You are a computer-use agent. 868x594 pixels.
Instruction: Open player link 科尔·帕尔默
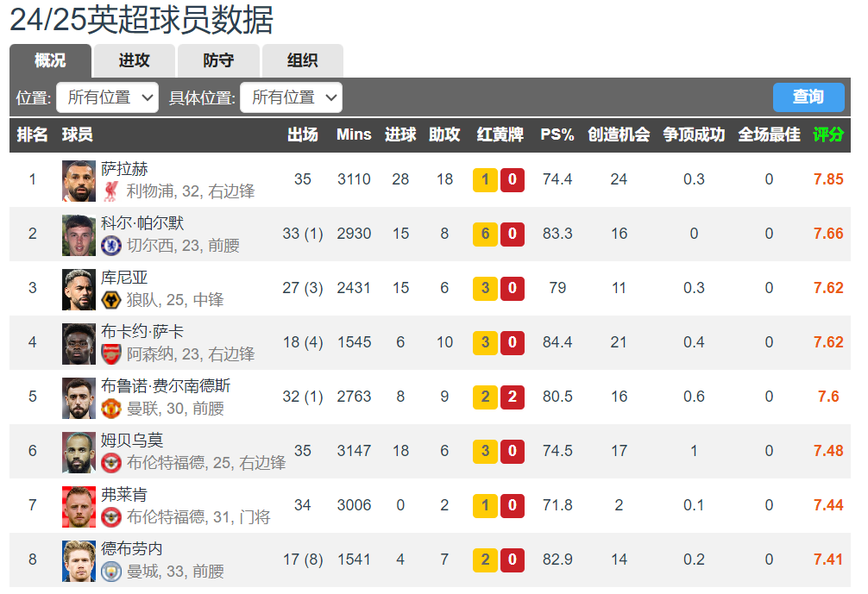tap(142, 223)
